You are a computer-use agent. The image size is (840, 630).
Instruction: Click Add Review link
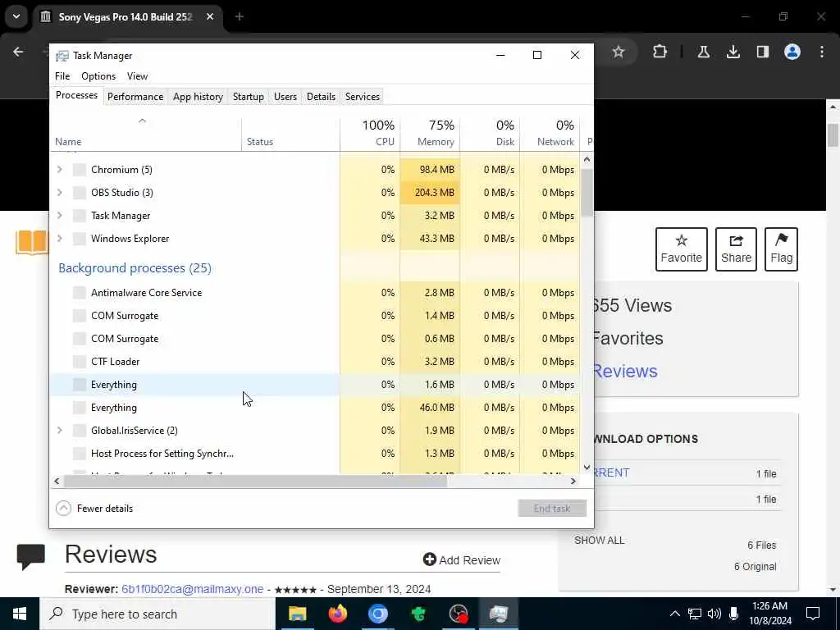click(461, 559)
